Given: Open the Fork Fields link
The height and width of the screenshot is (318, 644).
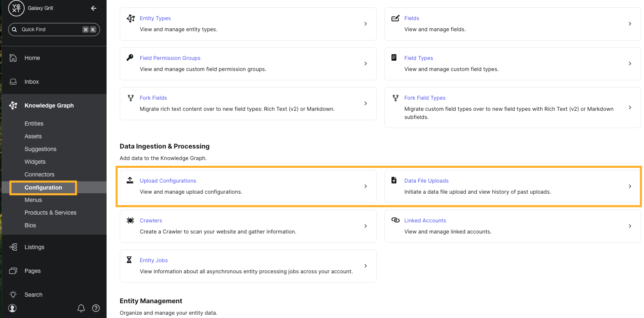Looking at the screenshot, I should pyautogui.click(x=153, y=98).
